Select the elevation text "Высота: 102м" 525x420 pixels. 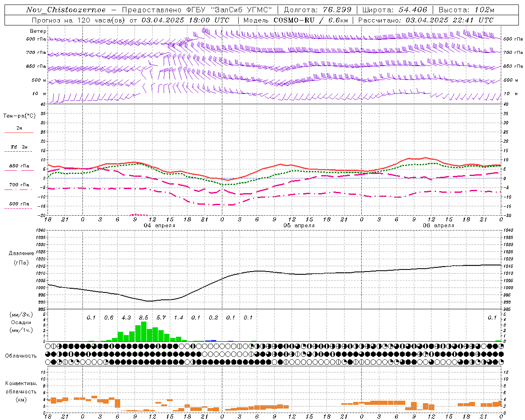[x=466, y=10]
